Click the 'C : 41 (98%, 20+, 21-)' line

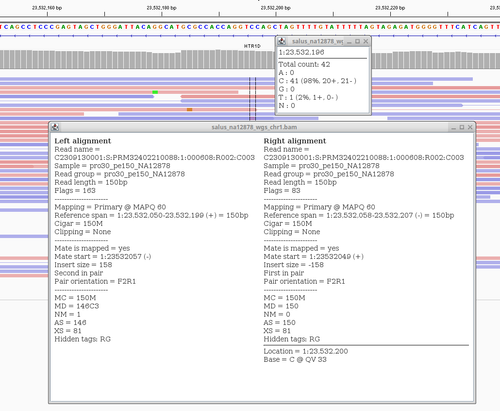tap(317, 81)
